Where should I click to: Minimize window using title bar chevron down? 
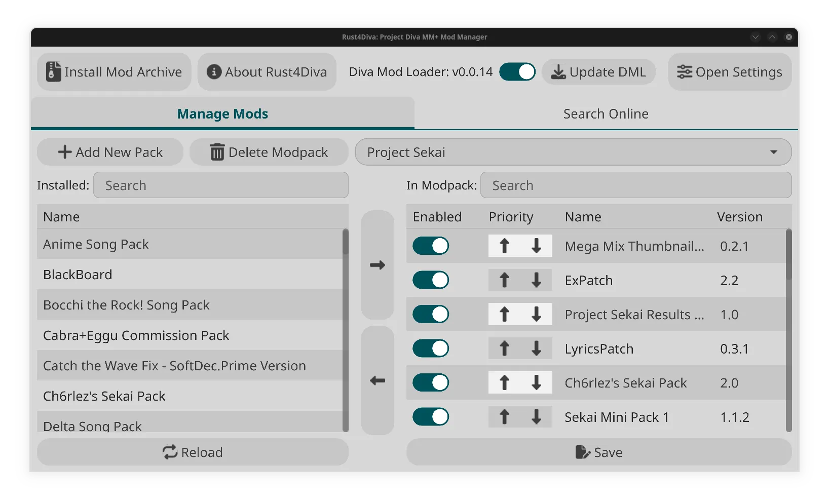click(x=756, y=37)
